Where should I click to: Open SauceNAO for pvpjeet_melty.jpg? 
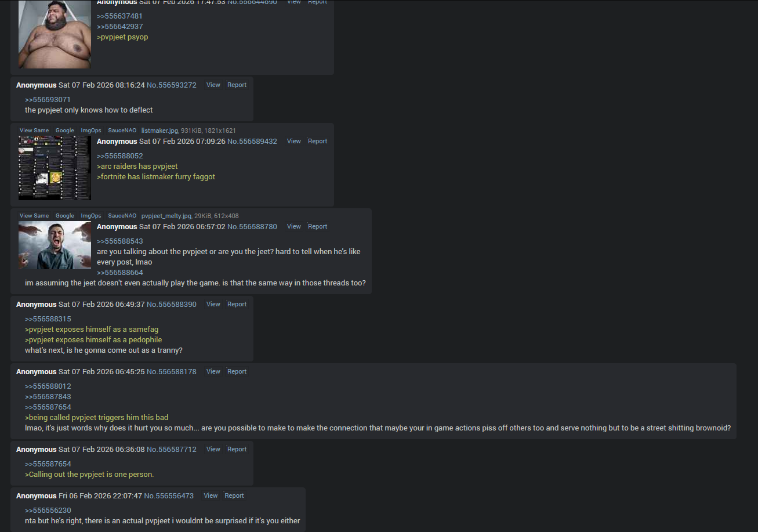point(122,216)
